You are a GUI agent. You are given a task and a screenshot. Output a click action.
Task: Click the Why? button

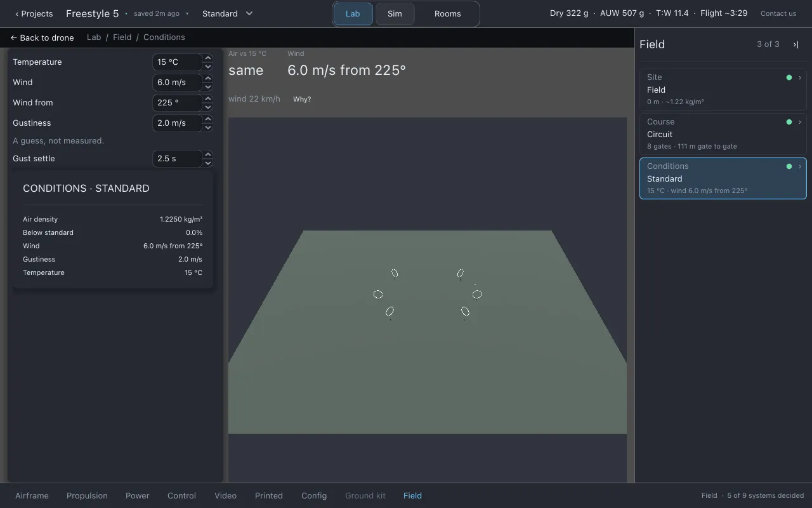pos(302,99)
